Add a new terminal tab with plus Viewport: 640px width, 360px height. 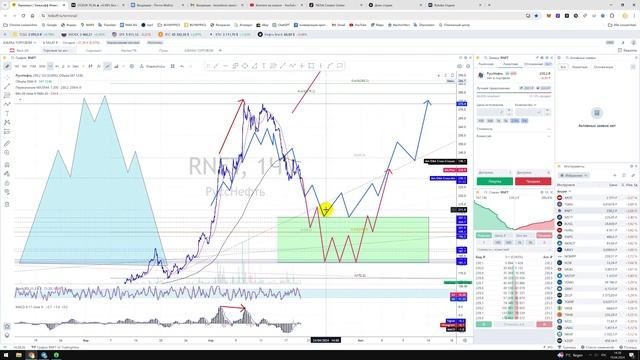point(220,50)
